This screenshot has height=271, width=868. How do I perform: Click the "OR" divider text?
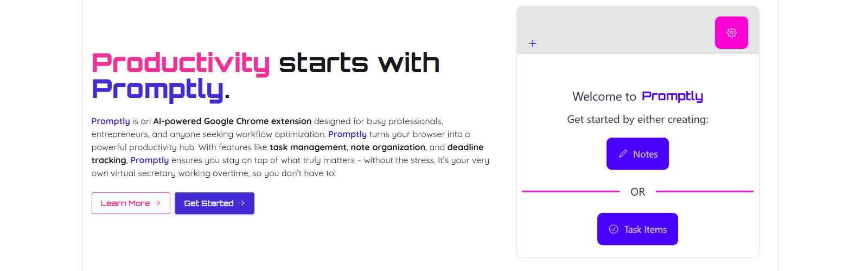637,192
